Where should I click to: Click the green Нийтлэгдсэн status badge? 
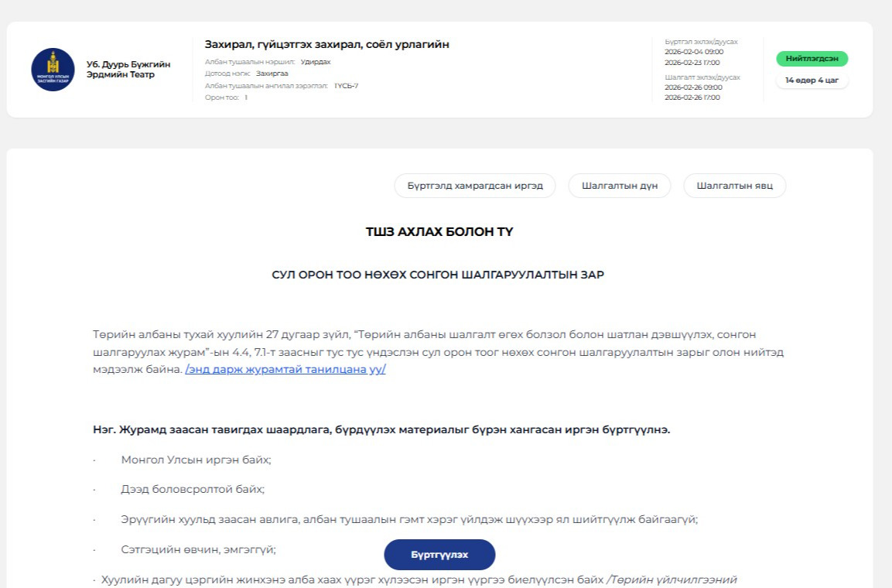812,59
